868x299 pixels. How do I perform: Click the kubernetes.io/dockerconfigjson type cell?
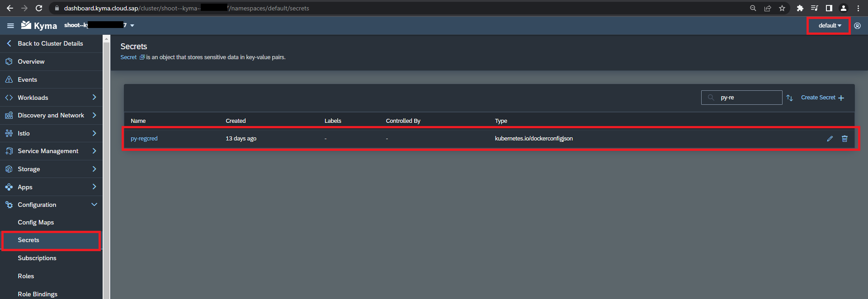[x=534, y=139]
